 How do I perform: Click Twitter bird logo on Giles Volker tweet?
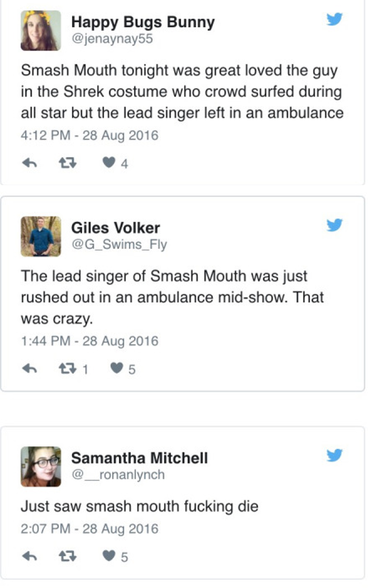(334, 225)
